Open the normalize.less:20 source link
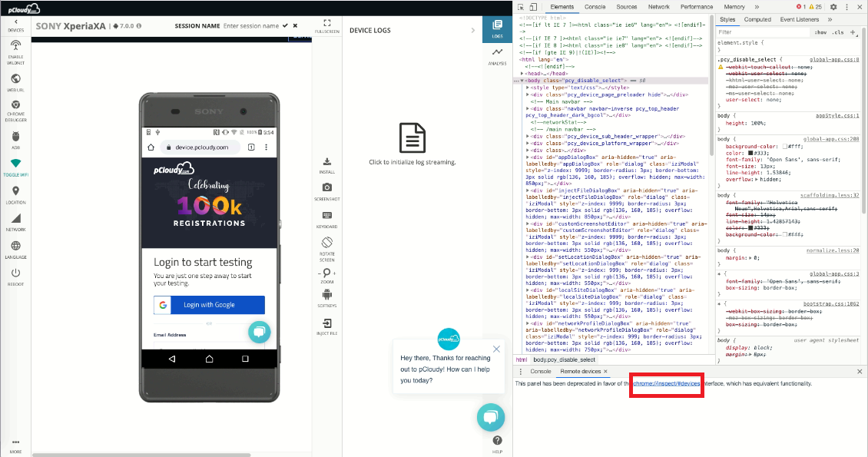The width and height of the screenshot is (868, 457). tap(833, 250)
